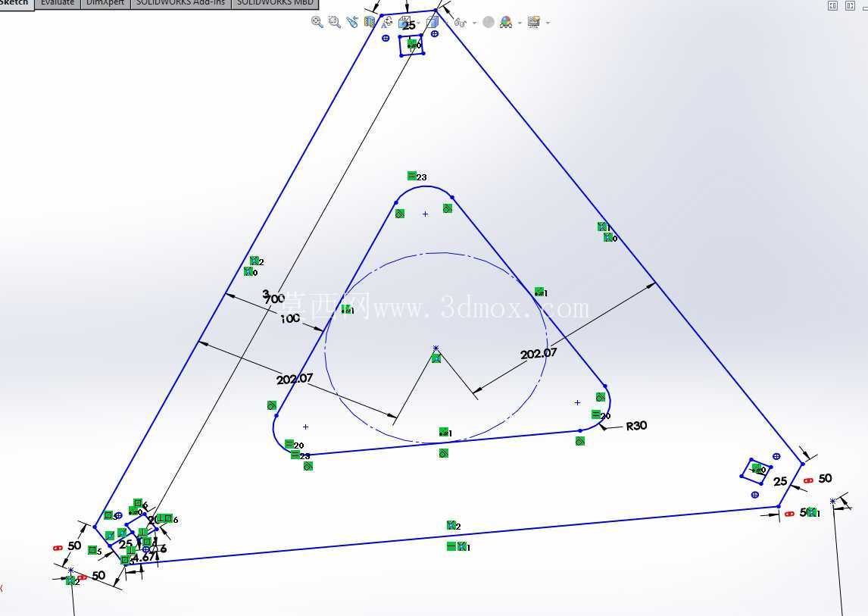Open the Evaluate tab
This screenshot has width=868, height=616.
[58, 4]
